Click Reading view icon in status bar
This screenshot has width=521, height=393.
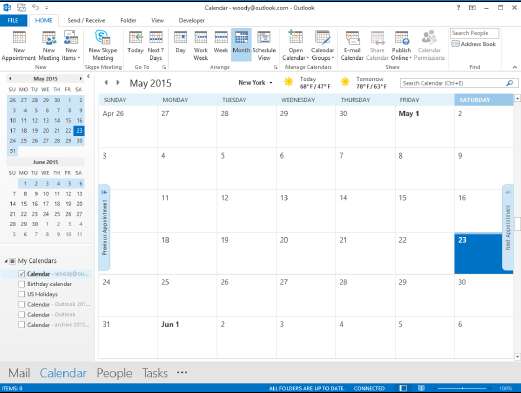tap(421, 388)
